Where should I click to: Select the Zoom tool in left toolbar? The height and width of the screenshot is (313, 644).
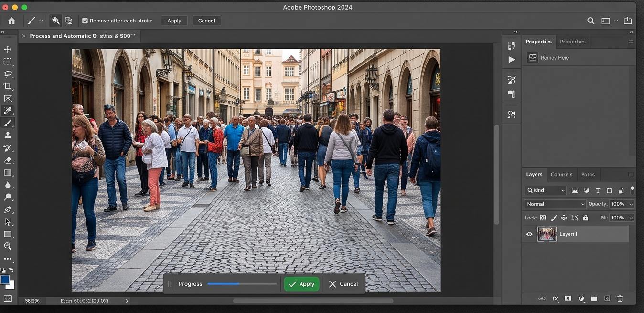pos(8,246)
